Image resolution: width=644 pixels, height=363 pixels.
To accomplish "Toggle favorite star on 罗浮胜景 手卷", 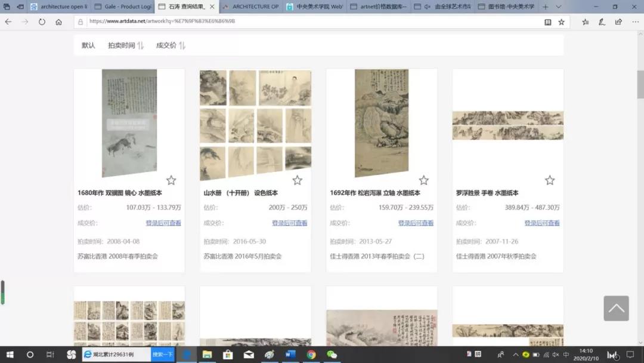I will (550, 180).
